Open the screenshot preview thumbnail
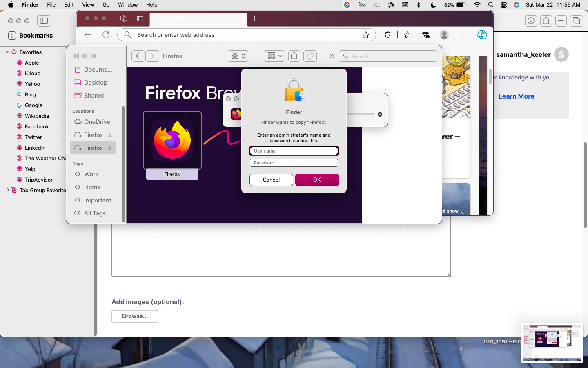 pos(552,343)
